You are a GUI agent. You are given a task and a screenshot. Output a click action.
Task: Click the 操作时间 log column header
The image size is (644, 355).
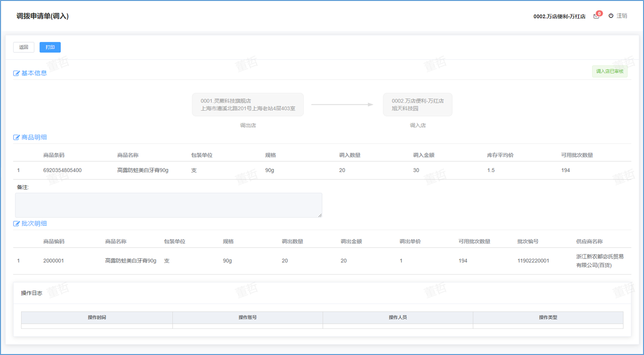(x=97, y=318)
